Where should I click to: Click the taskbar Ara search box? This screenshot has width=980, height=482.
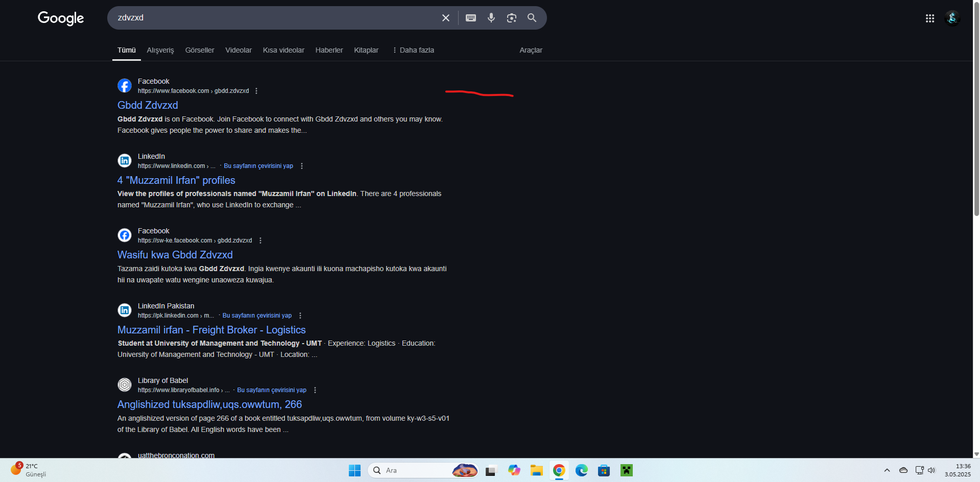coord(423,470)
